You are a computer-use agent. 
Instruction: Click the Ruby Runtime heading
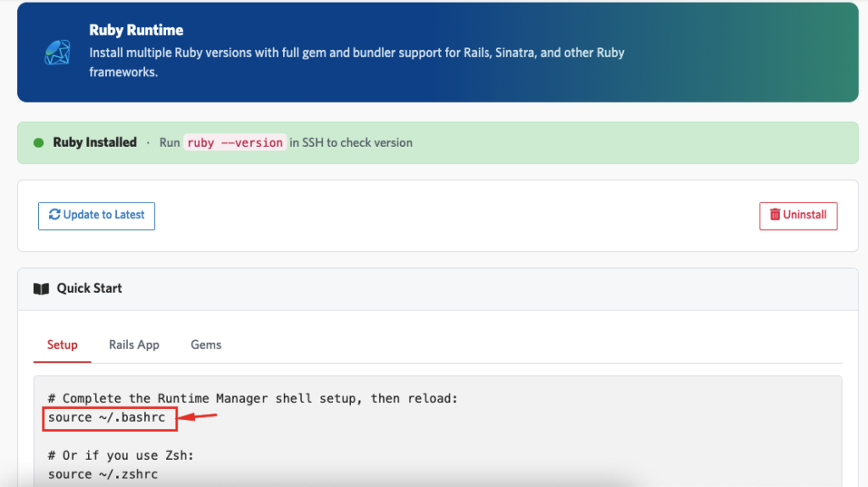[136, 30]
